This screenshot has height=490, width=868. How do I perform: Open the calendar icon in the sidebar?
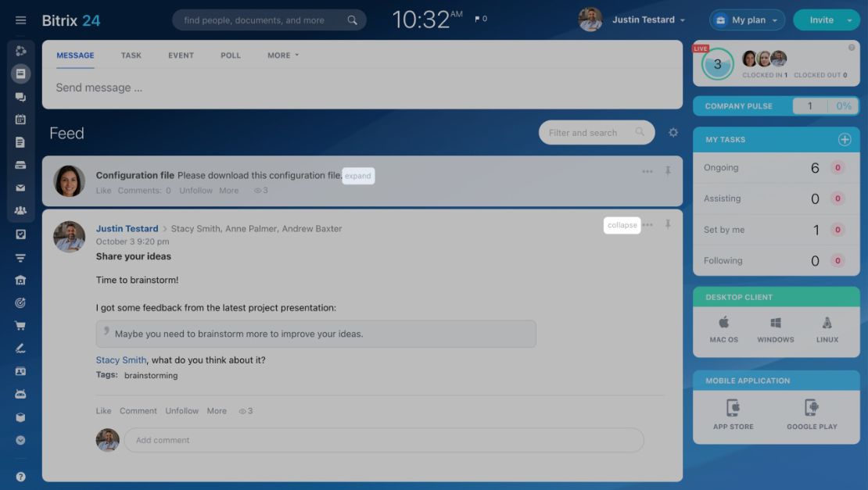click(x=20, y=120)
